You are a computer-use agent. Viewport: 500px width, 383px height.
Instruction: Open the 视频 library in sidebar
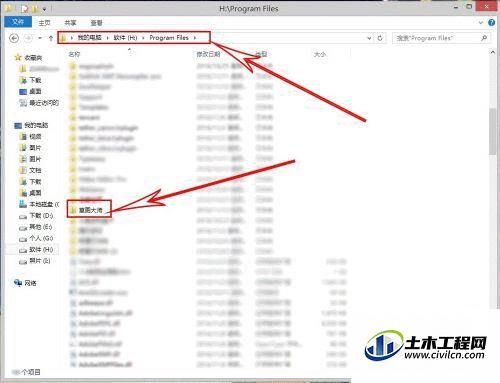point(35,136)
